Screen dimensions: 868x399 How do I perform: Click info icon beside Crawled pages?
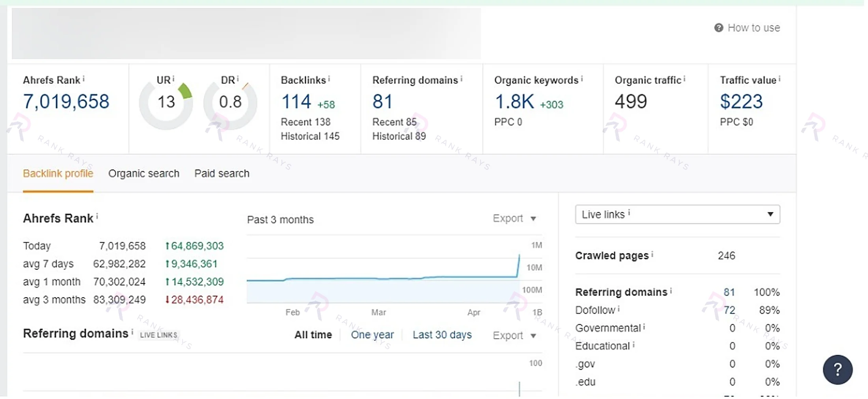[x=652, y=254]
